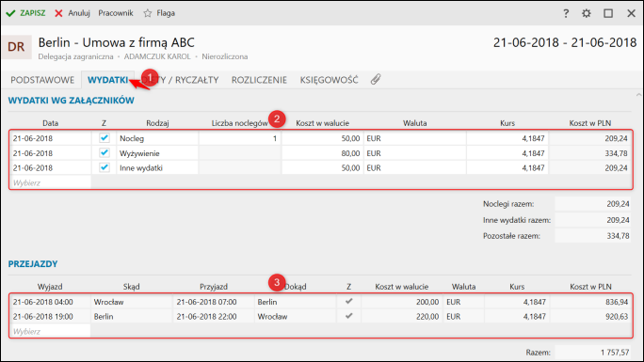644x362 pixels.
Task: Click the arrival 21-06-2018 07:00 cell
Action: point(214,302)
